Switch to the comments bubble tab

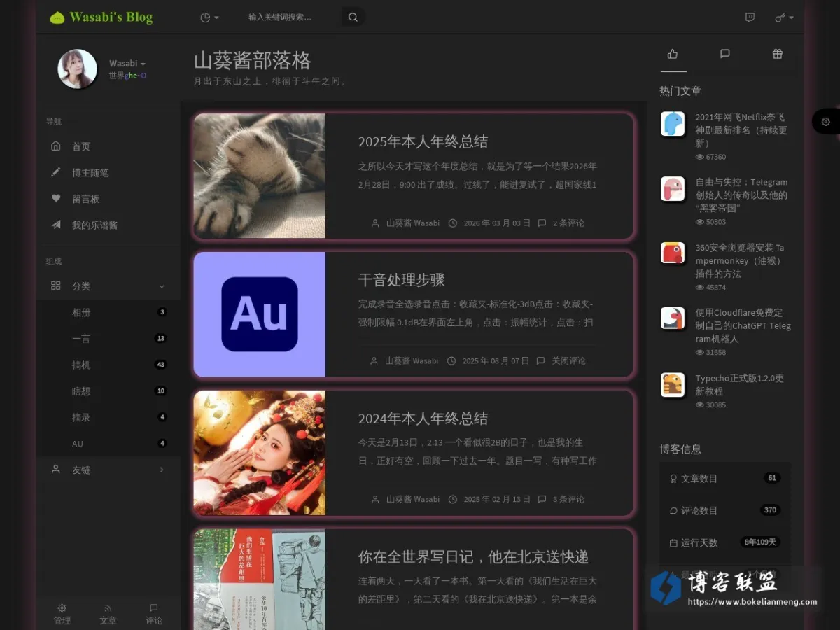[725, 54]
